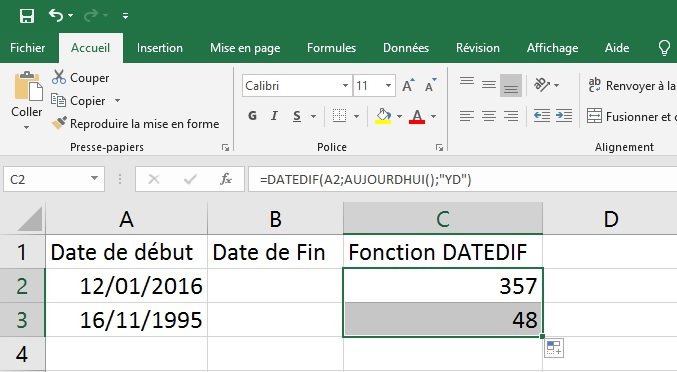Align cell text left
The width and height of the screenshot is (677, 372).
click(x=467, y=116)
